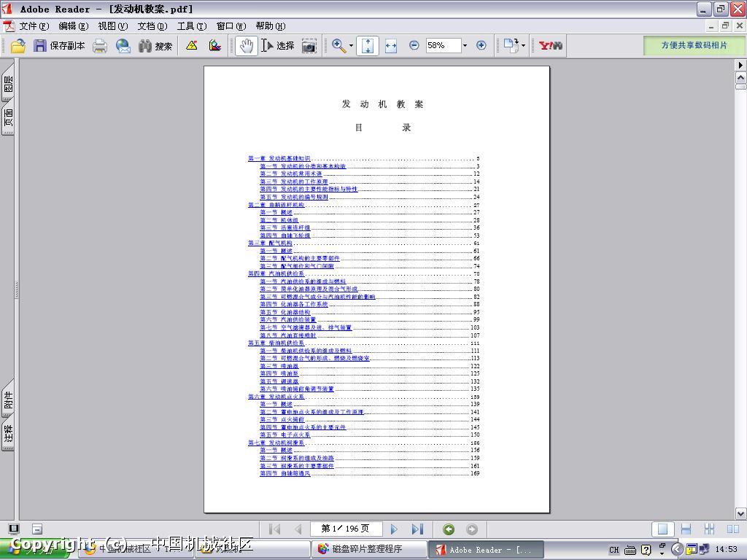Go to the next page

(394, 529)
